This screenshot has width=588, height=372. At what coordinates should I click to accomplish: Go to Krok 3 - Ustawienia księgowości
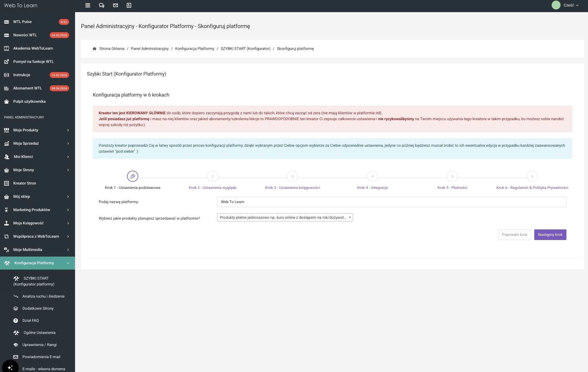click(x=293, y=188)
